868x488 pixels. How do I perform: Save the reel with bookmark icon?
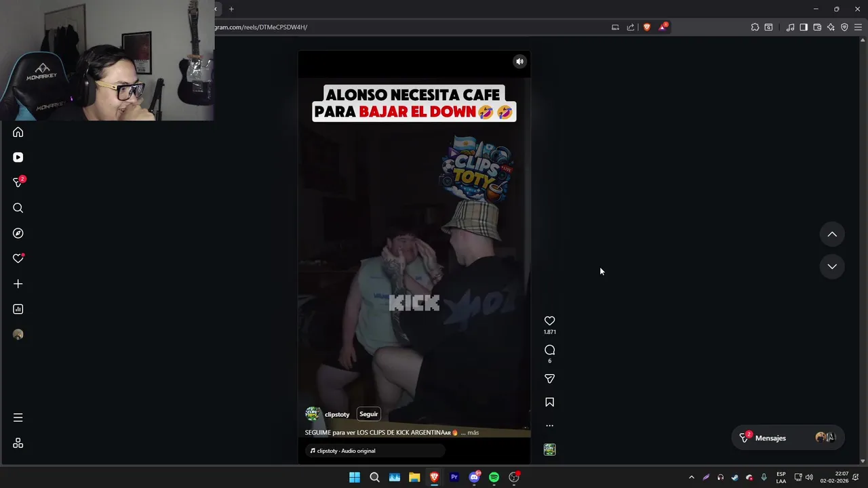[550, 402]
